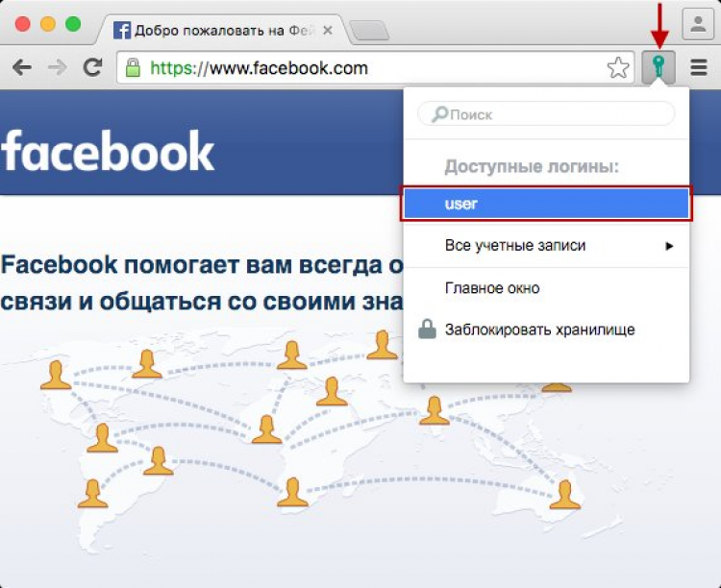This screenshot has height=588, width=721.
Task: Click the browser back arrow
Action: pyautogui.click(x=21, y=68)
